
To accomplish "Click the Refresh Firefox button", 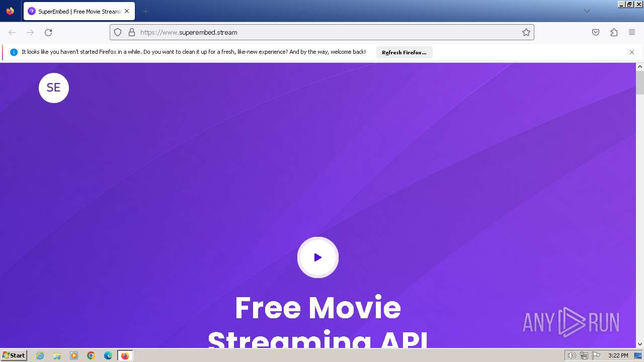I will click(404, 52).
